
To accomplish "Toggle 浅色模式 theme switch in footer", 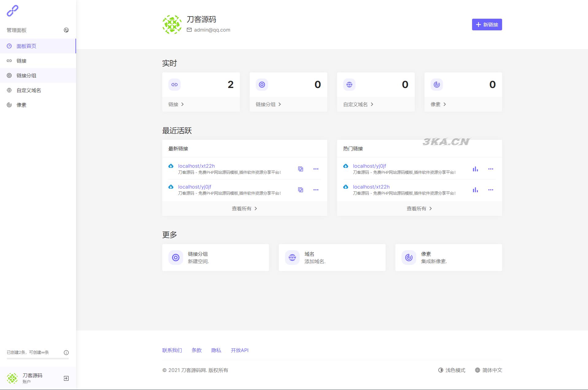I will (x=452, y=370).
